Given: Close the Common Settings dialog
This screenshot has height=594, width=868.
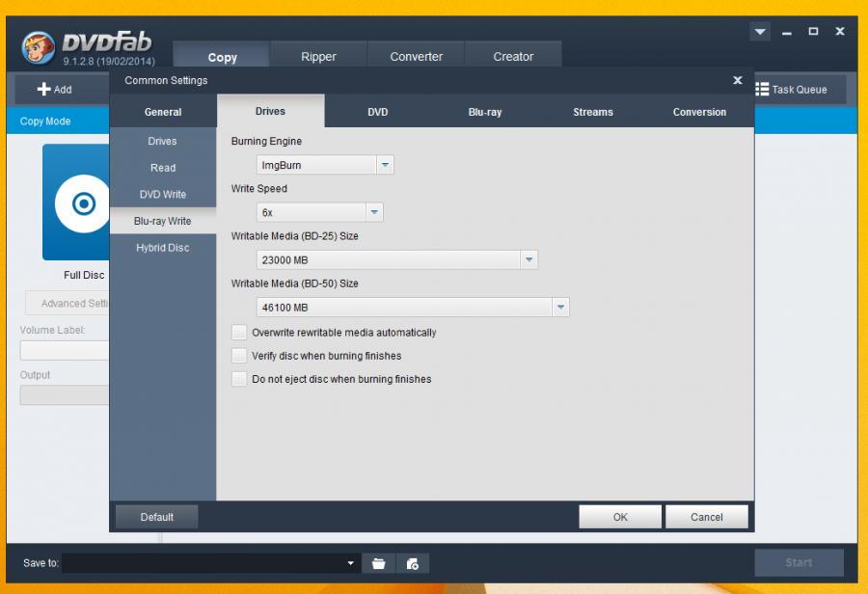Looking at the screenshot, I should [x=738, y=81].
